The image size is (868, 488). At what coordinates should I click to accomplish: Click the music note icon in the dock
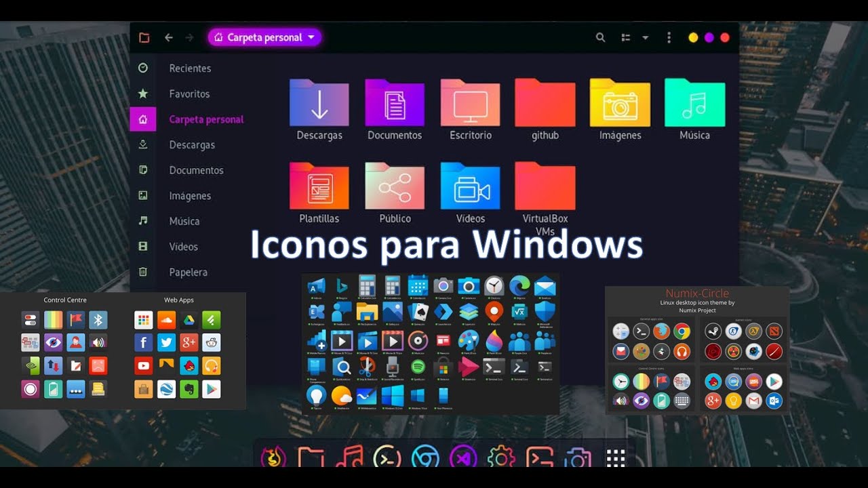click(x=349, y=457)
